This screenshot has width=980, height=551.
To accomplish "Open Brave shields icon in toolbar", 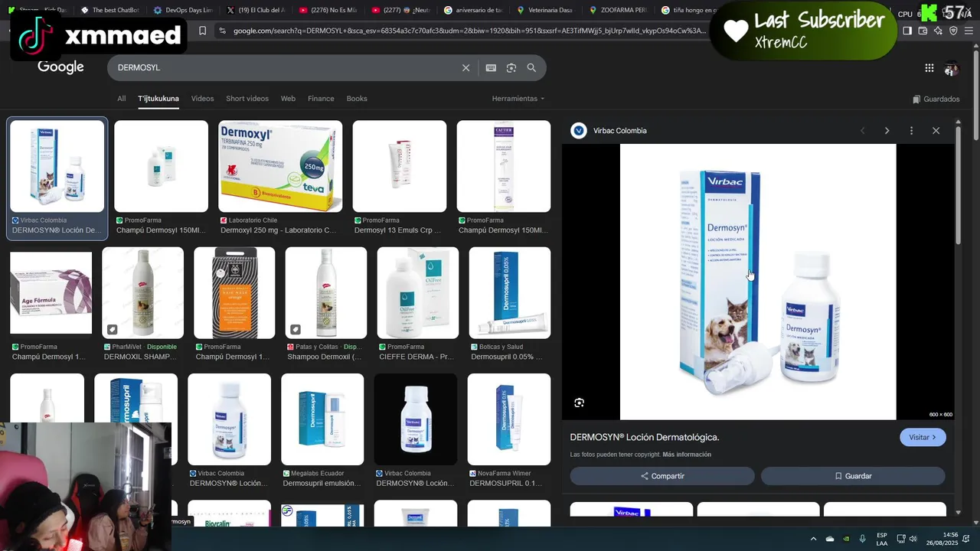I will tap(953, 31).
